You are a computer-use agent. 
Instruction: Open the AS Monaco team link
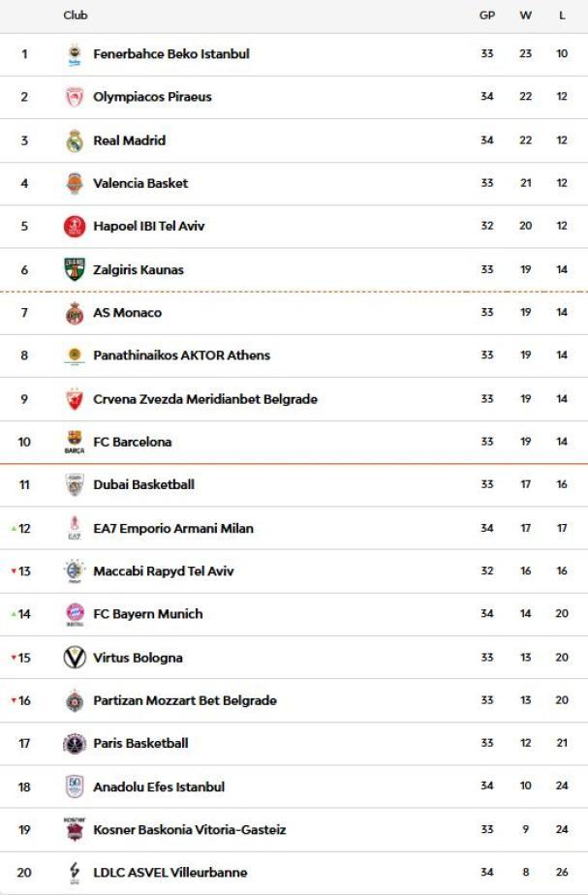click(127, 313)
